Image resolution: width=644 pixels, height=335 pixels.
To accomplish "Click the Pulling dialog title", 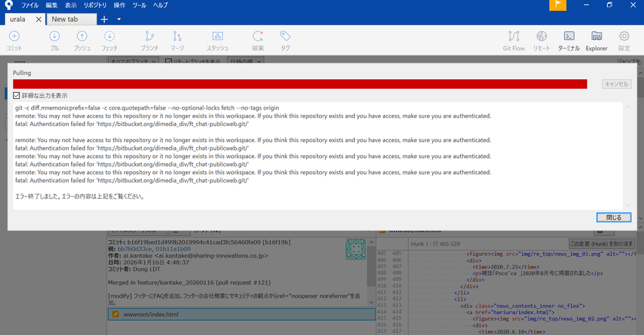I will [22, 73].
